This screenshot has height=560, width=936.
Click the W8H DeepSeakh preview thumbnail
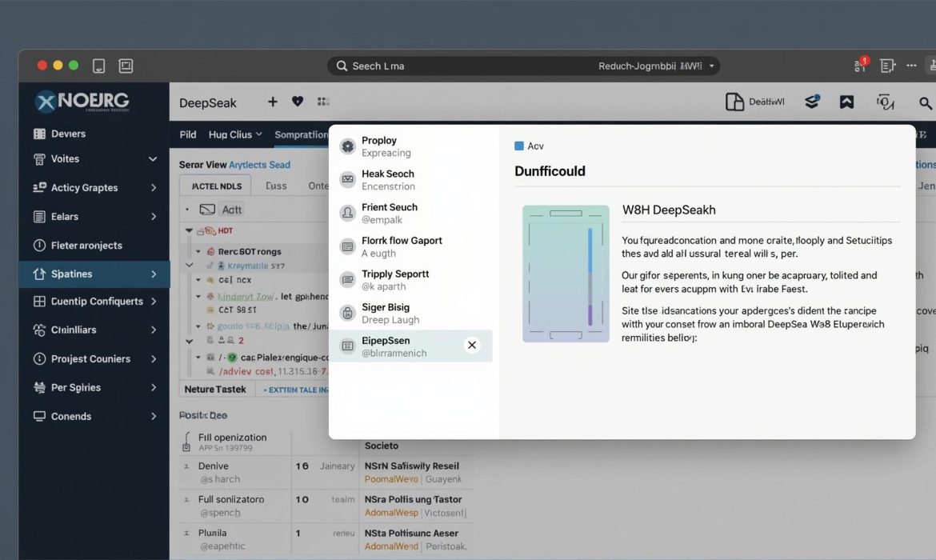[x=566, y=274]
